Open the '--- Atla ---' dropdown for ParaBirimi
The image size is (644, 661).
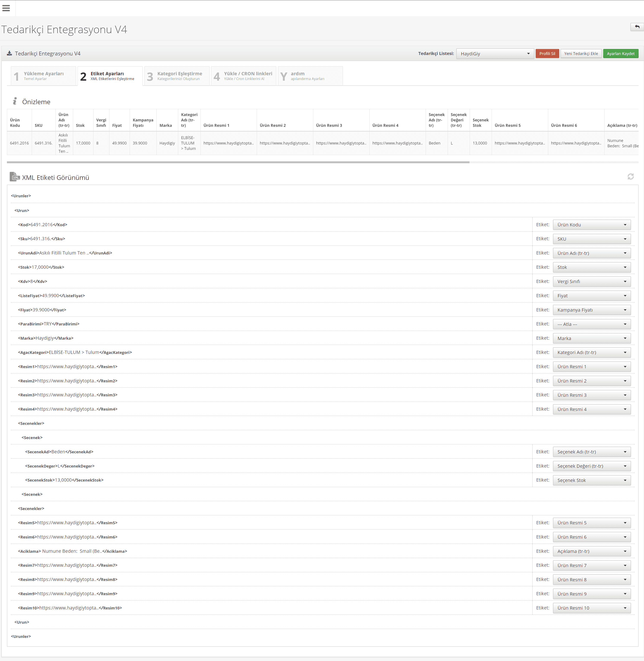(x=592, y=324)
